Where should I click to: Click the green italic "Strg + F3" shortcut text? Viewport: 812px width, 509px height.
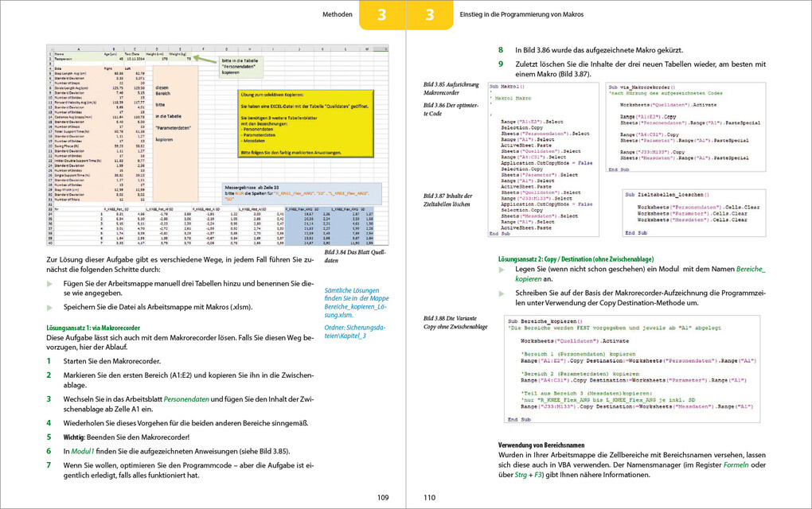pos(529,475)
